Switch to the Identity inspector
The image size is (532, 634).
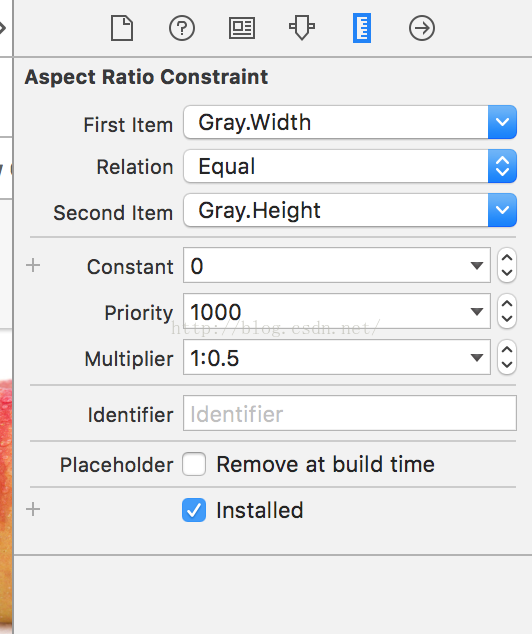point(242,28)
